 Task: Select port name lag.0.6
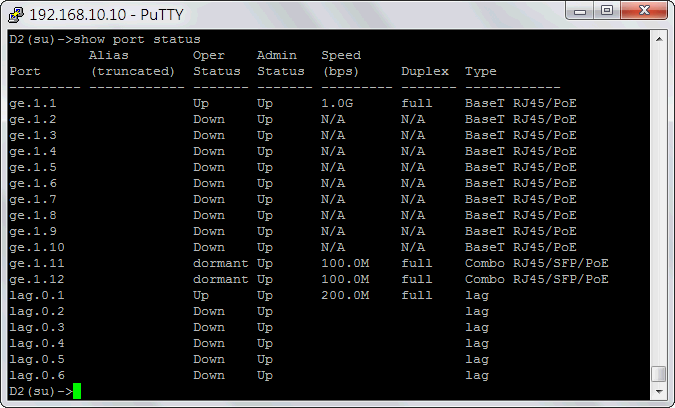[x=37, y=375]
